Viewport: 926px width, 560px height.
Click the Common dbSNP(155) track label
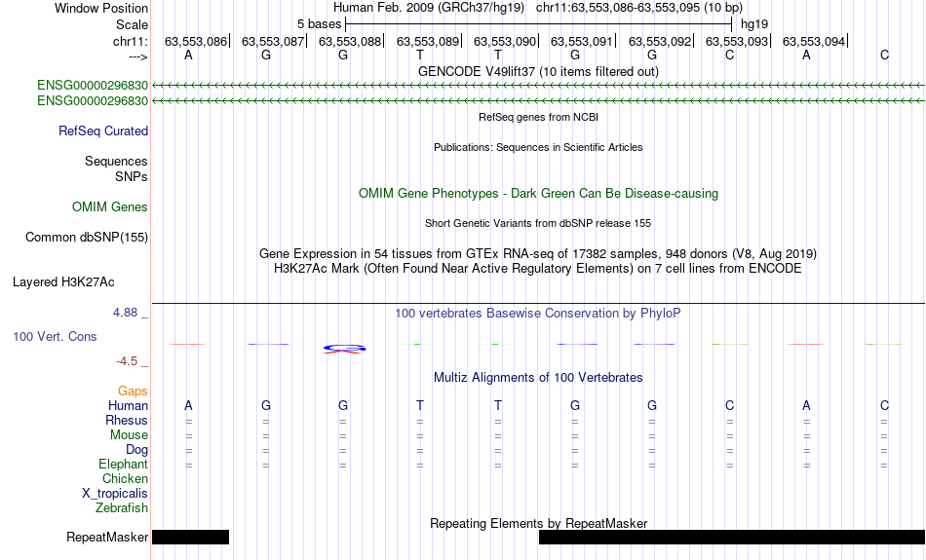tap(86, 238)
